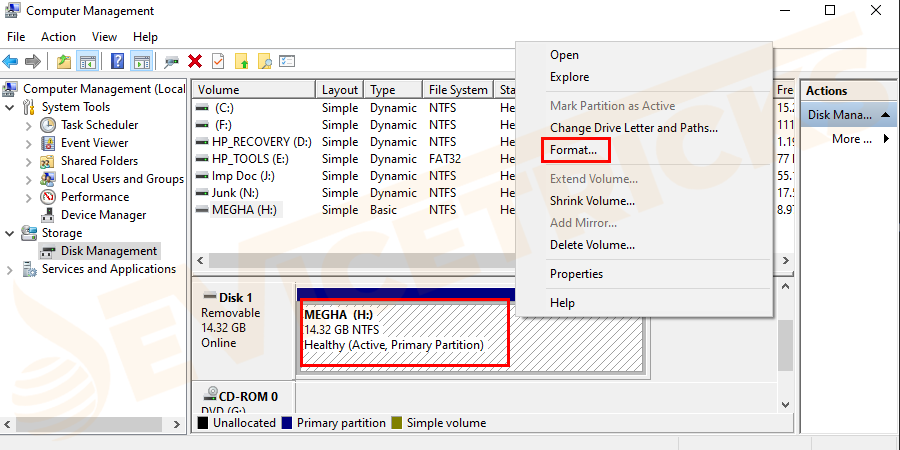Select the Computer Management (Local) root node
Screen dimensions: 900x450
tap(103, 89)
